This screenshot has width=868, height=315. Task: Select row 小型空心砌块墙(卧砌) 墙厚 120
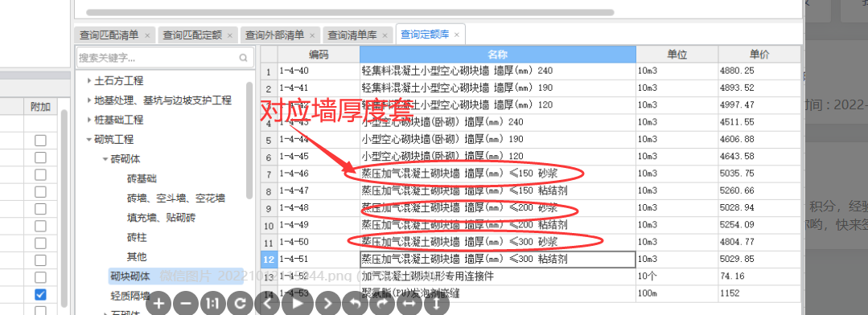pyautogui.click(x=498, y=157)
